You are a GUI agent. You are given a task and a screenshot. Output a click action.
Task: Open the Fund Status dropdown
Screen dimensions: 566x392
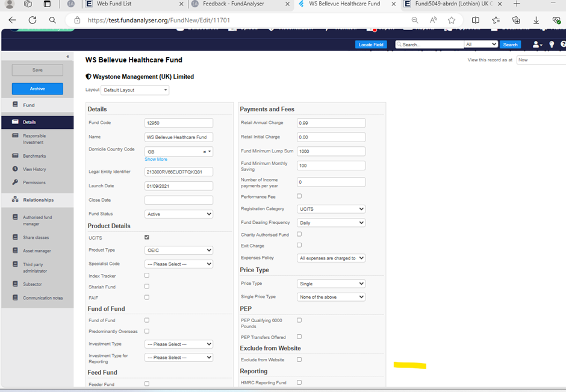(179, 214)
